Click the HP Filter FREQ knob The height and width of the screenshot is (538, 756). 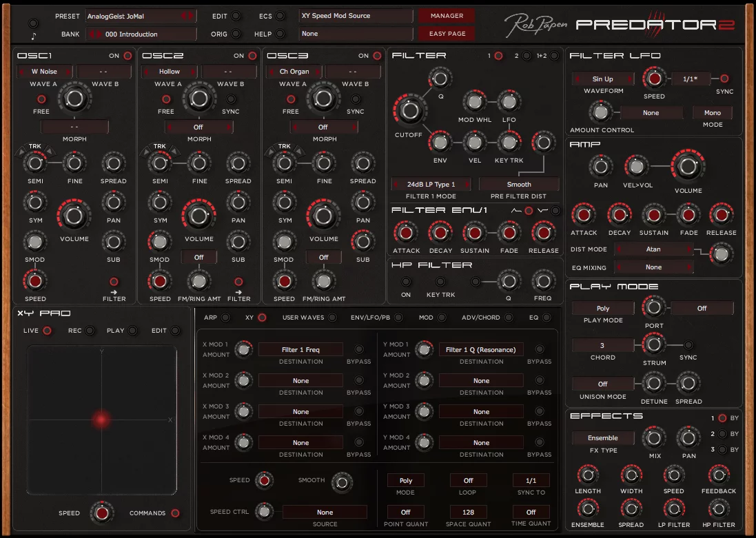(x=543, y=281)
